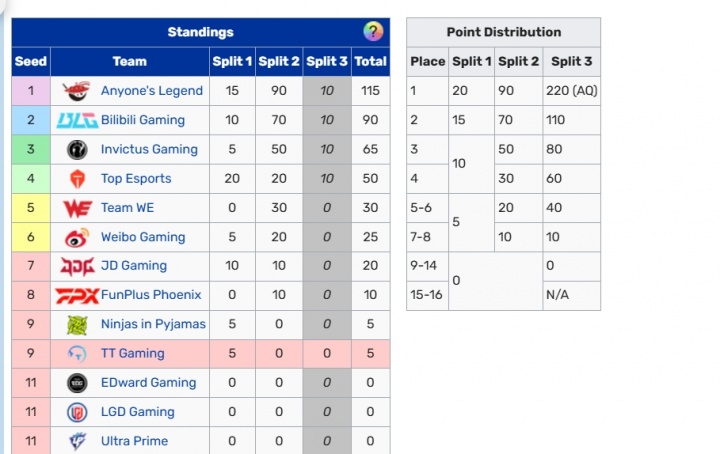Click the Invictus Gaming logo icon

tap(77, 149)
